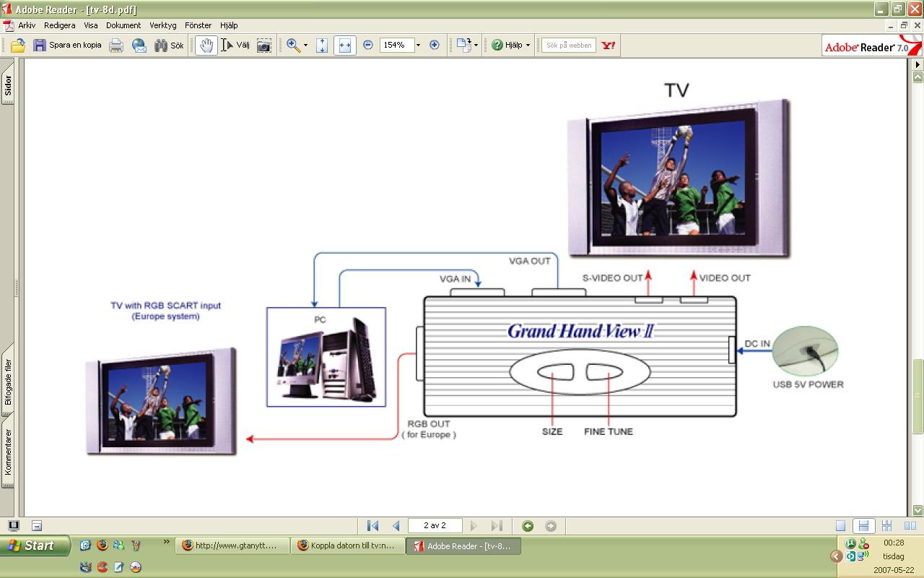Restore the inner document window
The height and width of the screenshot is (578, 924).
pos(904,25)
